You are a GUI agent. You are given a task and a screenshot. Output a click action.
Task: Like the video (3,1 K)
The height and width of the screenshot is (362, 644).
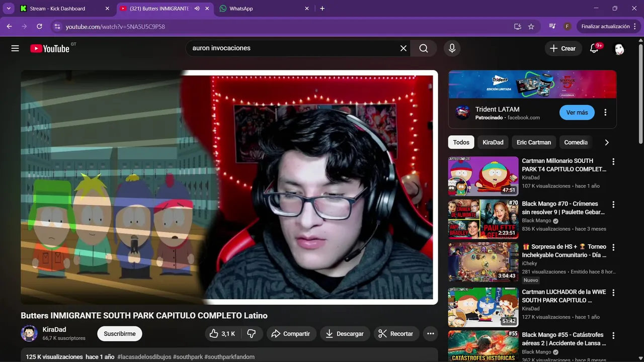(223, 334)
